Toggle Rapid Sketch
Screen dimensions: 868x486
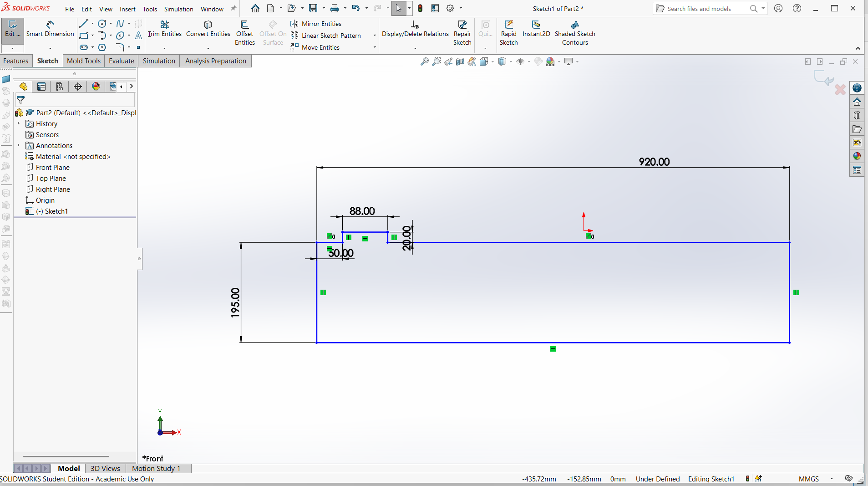508,33
